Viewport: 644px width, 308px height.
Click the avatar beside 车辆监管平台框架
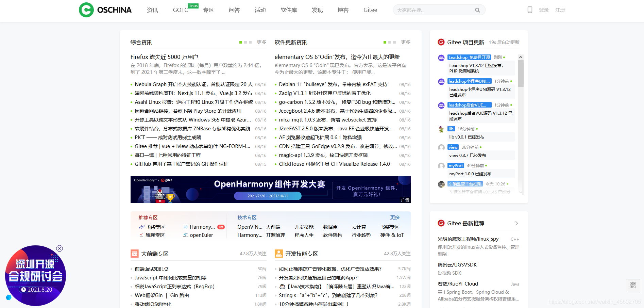(x=441, y=184)
